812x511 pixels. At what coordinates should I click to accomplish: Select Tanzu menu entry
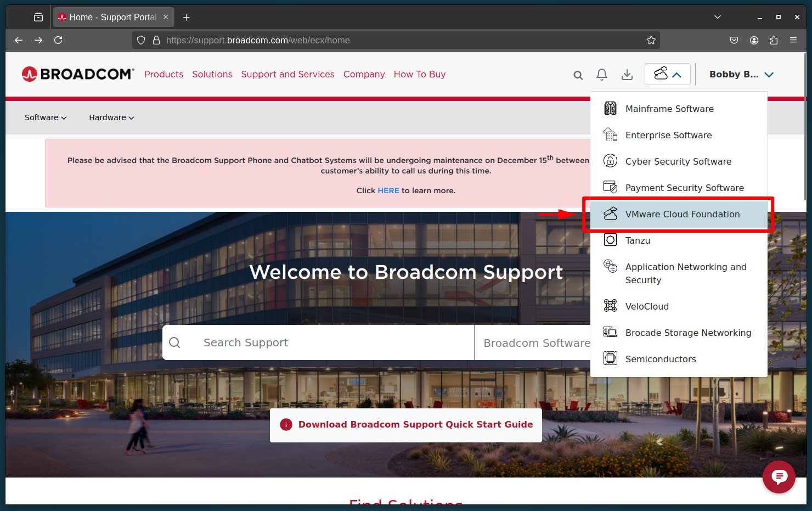[x=679, y=240]
